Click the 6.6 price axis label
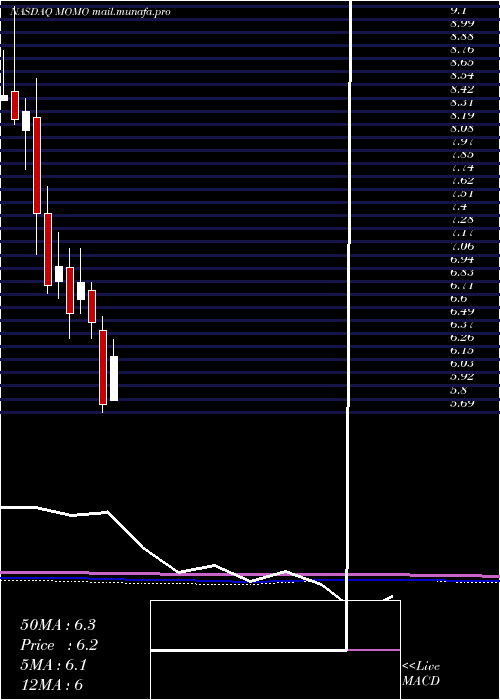The image size is (500, 700). point(458,298)
